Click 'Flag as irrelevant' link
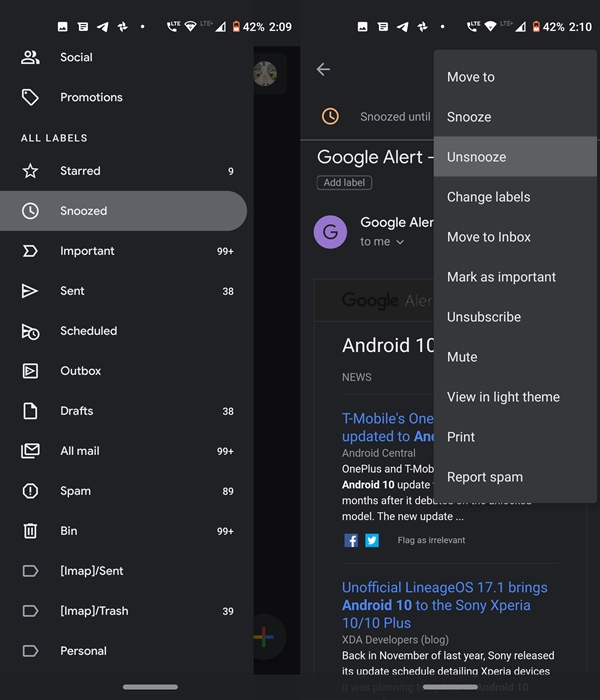The width and height of the screenshot is (600, 700). [431, 540]
